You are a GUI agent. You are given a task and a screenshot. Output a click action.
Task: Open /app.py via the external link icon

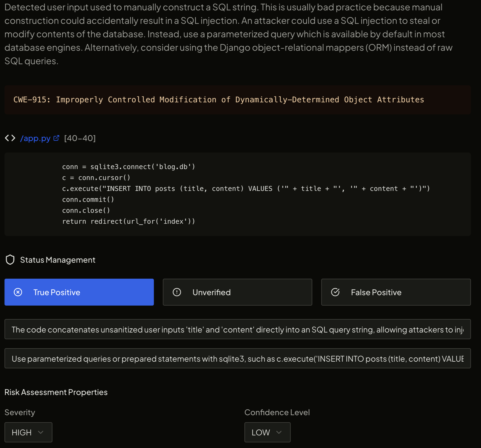tap(57, 138)
